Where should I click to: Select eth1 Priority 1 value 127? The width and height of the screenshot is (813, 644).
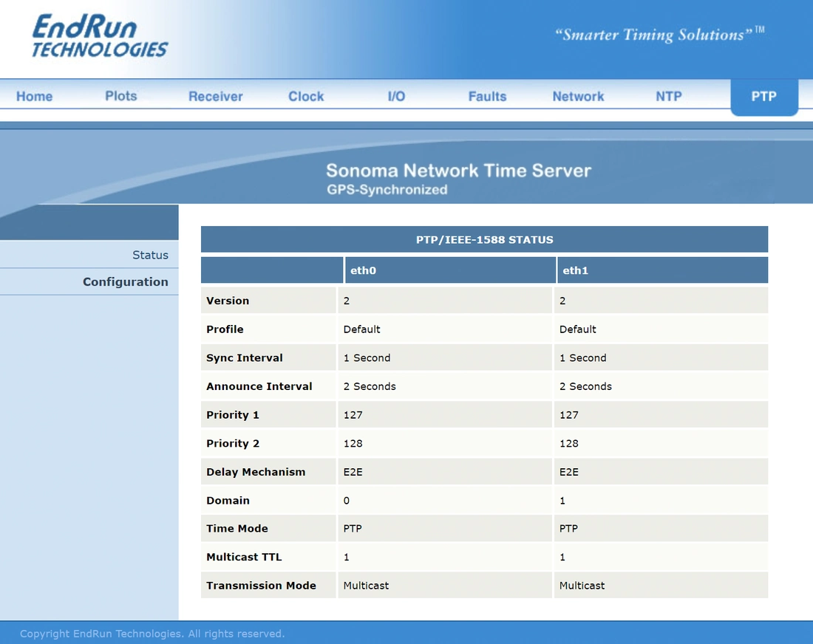coord(569,414)
